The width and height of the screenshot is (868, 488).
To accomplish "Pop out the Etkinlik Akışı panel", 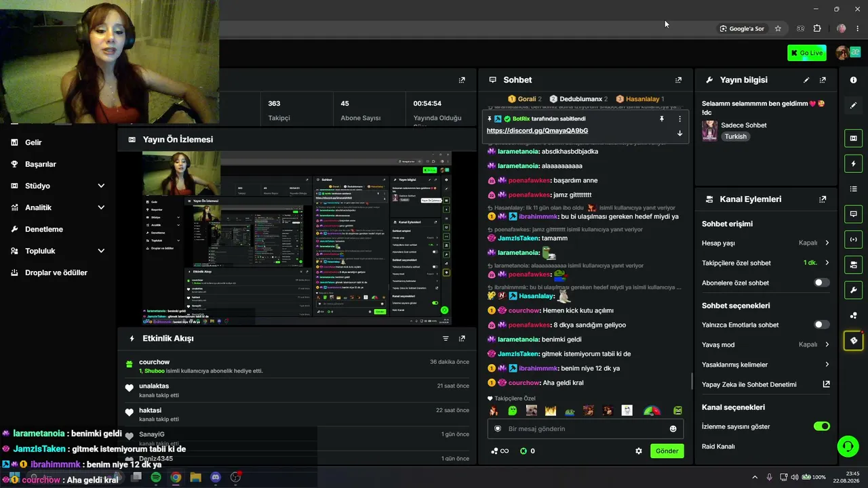I will [x=462, y=338].
